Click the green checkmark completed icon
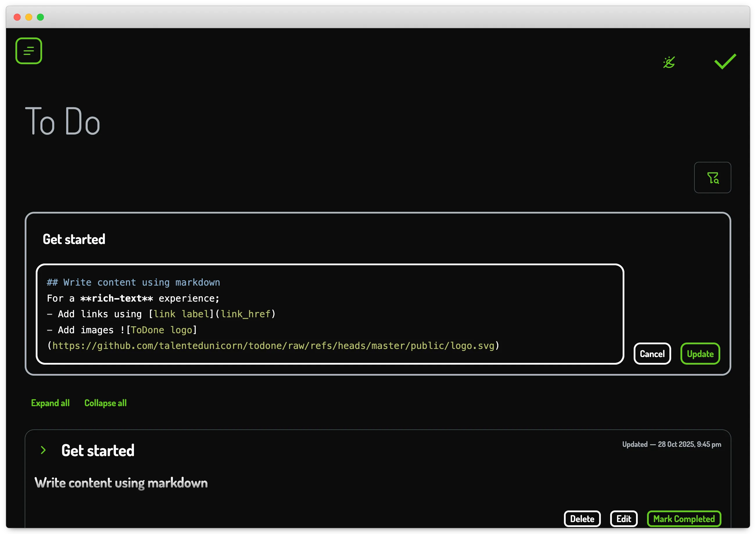 pos(725,61)
